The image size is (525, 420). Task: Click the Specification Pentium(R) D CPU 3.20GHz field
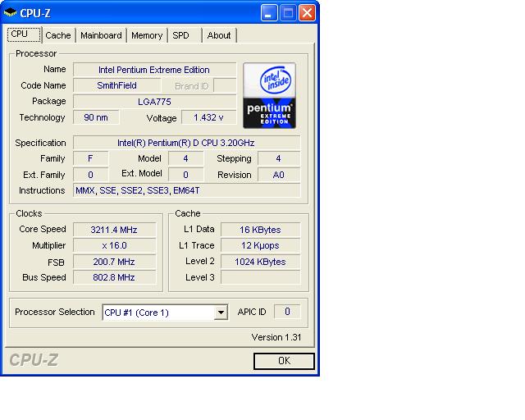click(186, 143)
